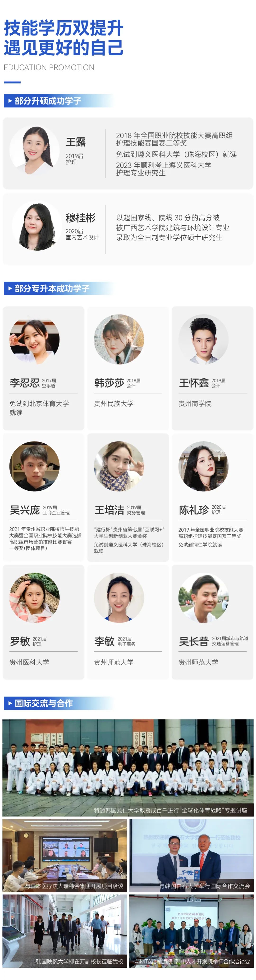Screen dimensions: 256x980
Task: Click triangle icon beside 部分升硕成功学子
Action: pos(10,101)
